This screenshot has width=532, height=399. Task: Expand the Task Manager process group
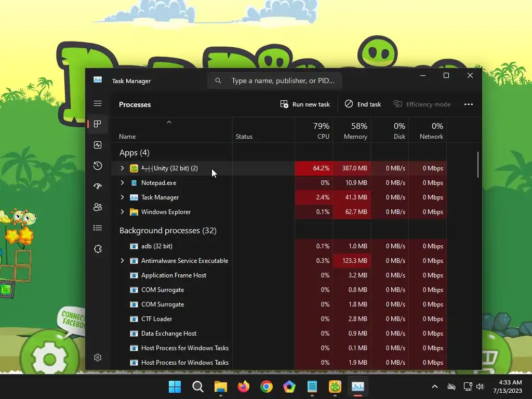[122, 197]
